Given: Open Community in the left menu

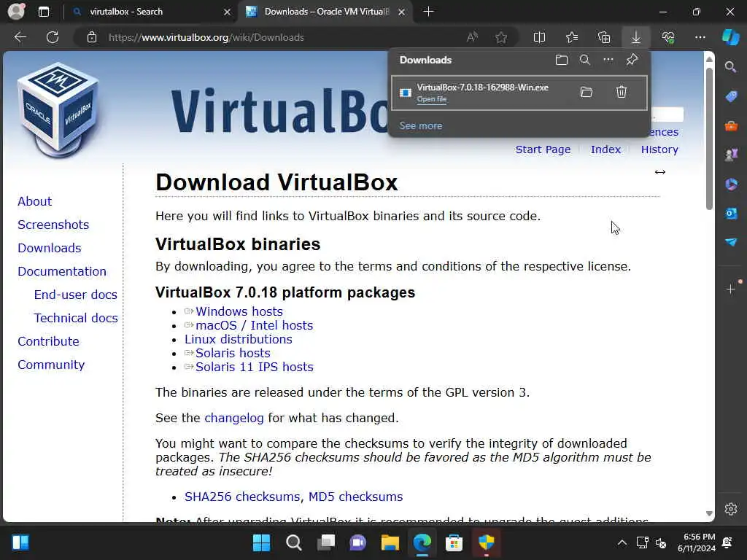Looking at the screenshot, I should click(51, 365).
